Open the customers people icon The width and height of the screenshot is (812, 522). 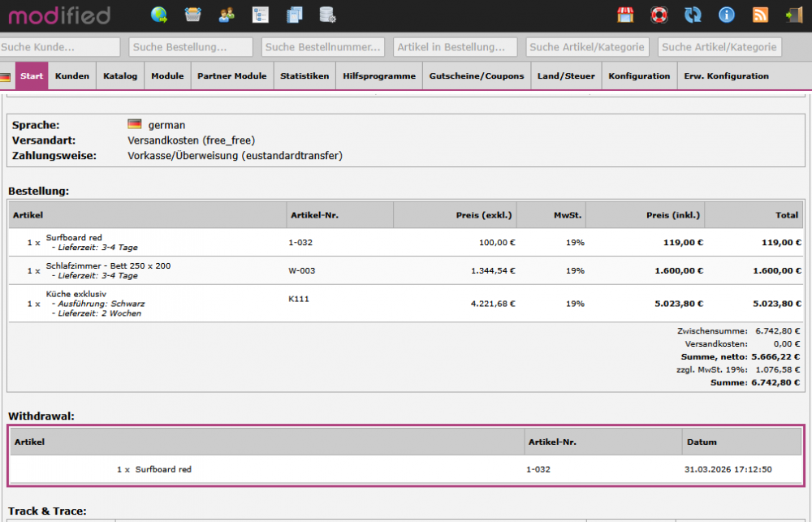pyautogui.click(x=227, y=14)
